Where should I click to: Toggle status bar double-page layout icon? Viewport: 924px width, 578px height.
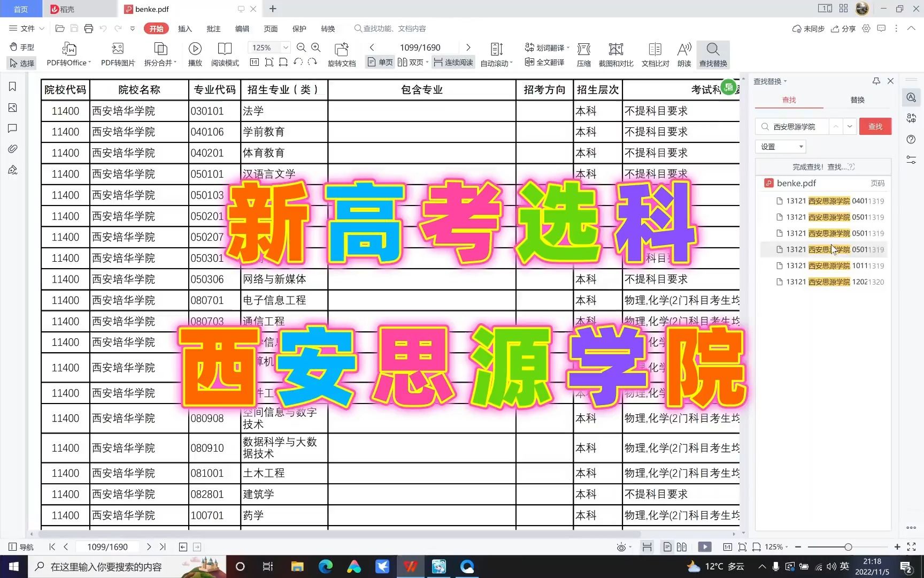pyautogui.click(x=682, y=547)
